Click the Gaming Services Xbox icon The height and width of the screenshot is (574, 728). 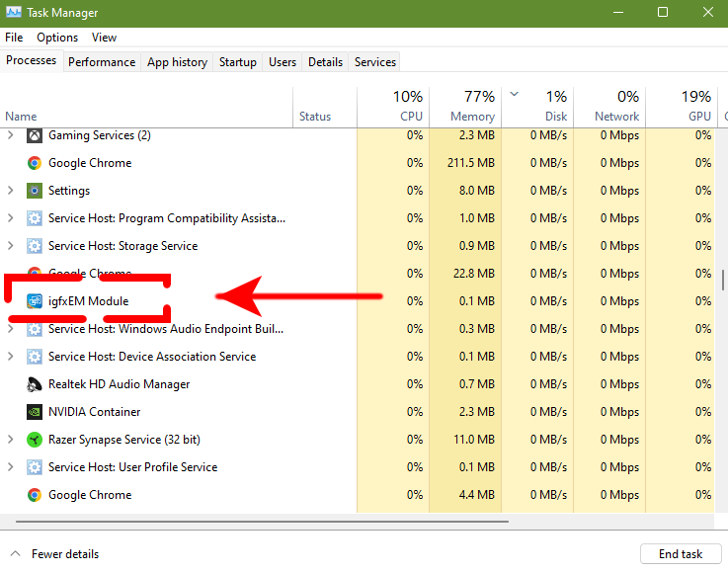tap(35, 135)
